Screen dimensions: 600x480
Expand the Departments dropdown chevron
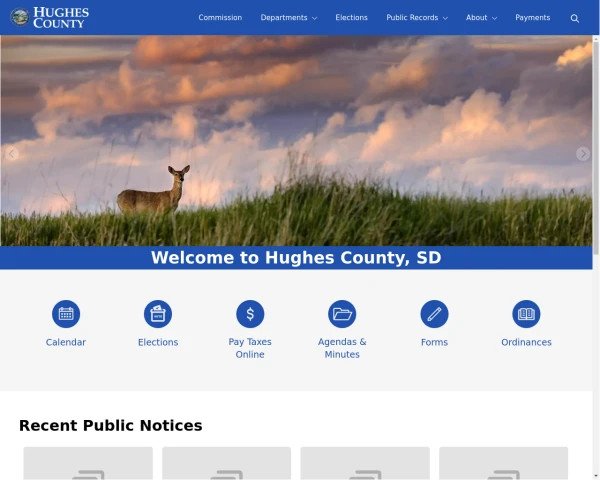315,18
